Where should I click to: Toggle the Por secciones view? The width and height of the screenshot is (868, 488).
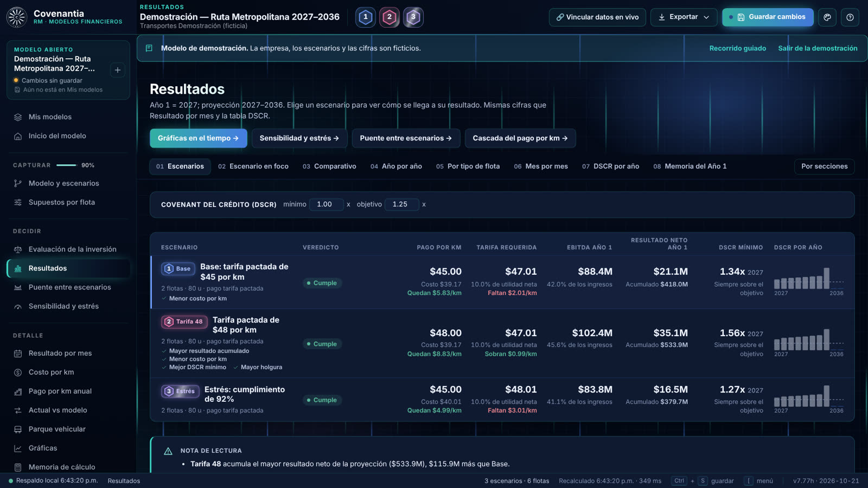click(825, 166)
